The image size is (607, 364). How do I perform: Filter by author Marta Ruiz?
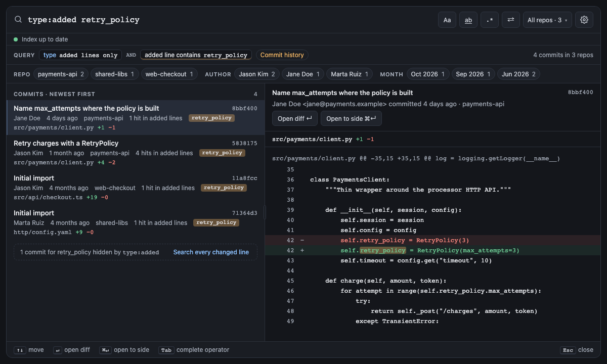(x=350, y=74)
